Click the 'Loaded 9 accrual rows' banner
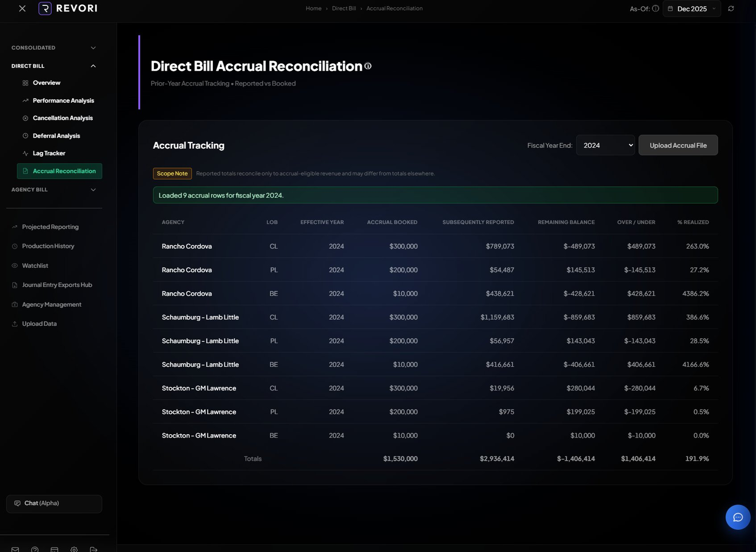 tap(435, 195)
